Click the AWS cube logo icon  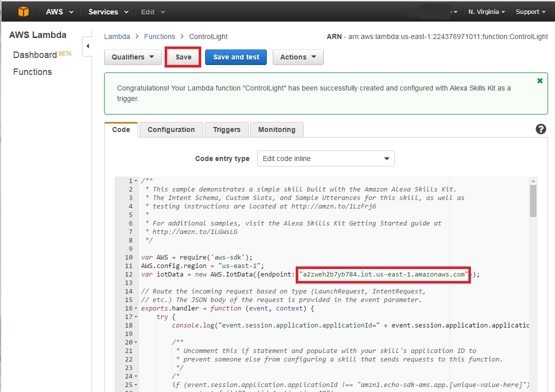(x=24, y=11)
